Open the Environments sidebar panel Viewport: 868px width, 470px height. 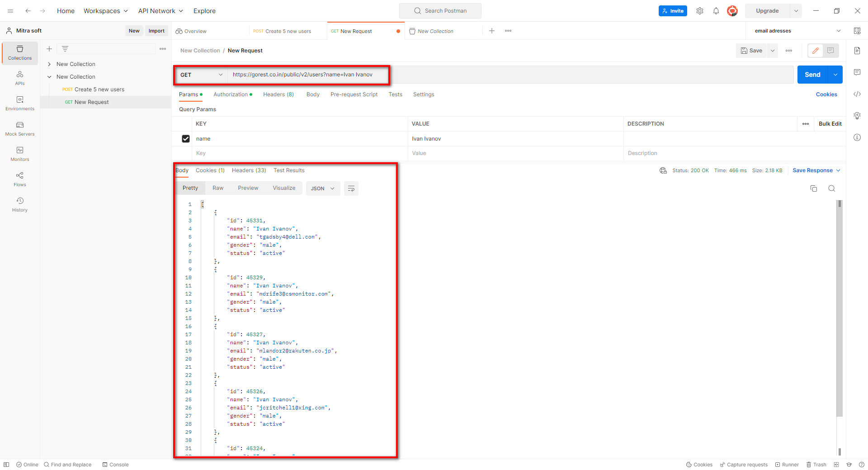pyautogui.click(x=20, y=103)
